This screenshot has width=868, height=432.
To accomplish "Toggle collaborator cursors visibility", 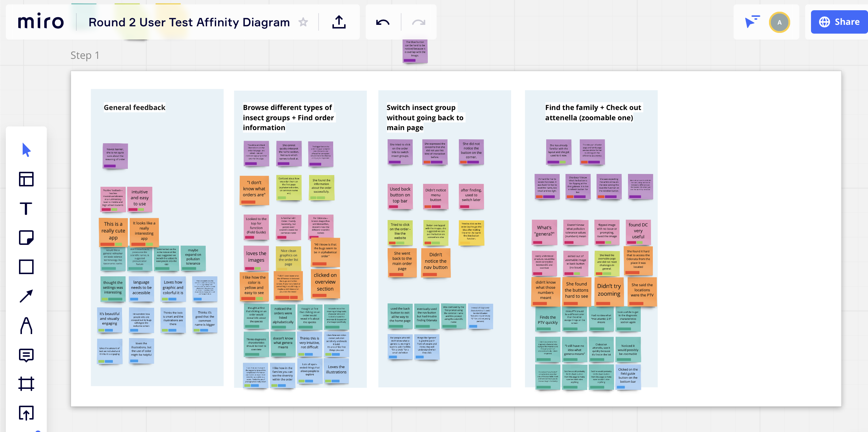I will (x=752, y=22).
